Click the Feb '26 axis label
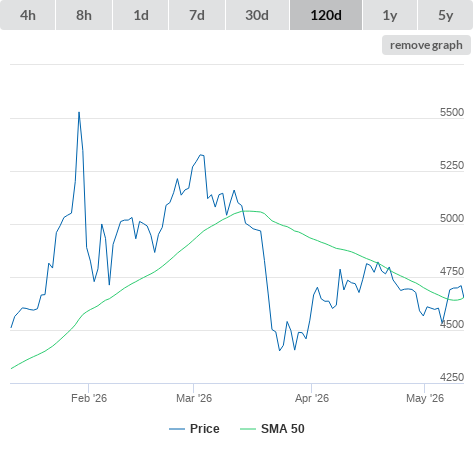 pyautogui.click(x=89, y=398)
